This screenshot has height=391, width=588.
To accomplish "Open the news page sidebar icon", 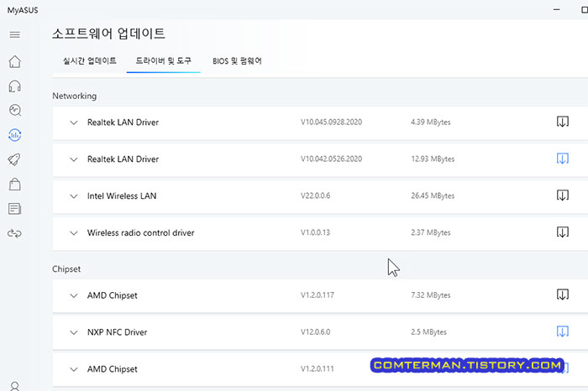I will pyautogui.click(x=14, y=209).
